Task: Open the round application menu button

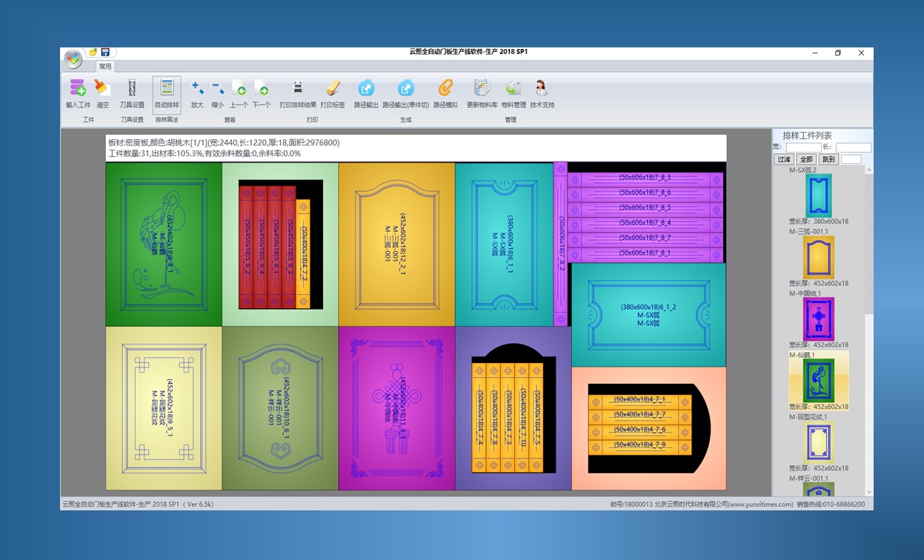Action: coord(73,59)
